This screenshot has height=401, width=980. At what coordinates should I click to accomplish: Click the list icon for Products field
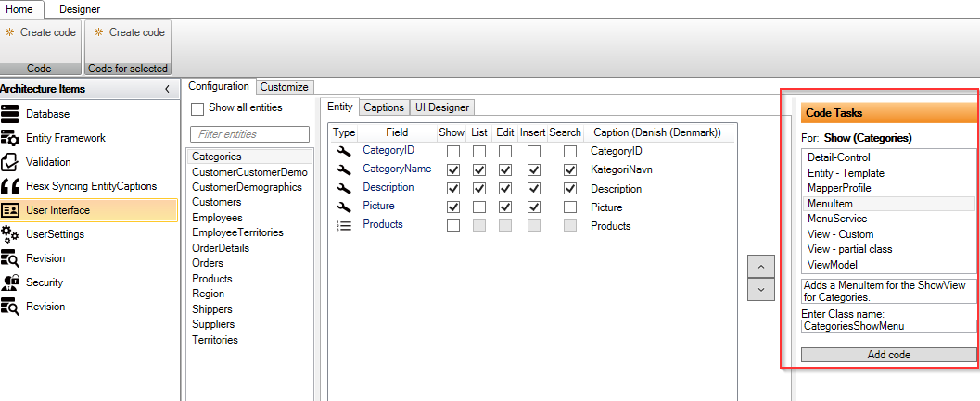click(x=344, y=225)
